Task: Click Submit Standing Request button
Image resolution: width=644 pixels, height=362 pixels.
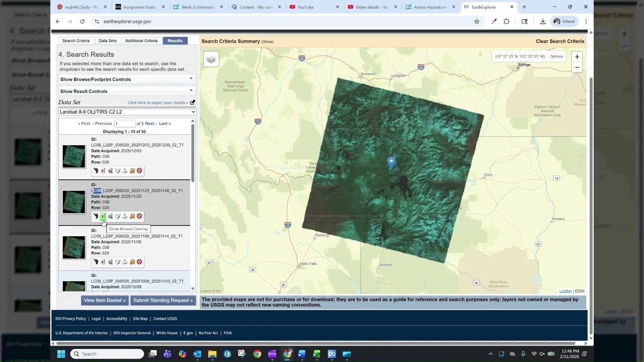Action: coord(163,300)
